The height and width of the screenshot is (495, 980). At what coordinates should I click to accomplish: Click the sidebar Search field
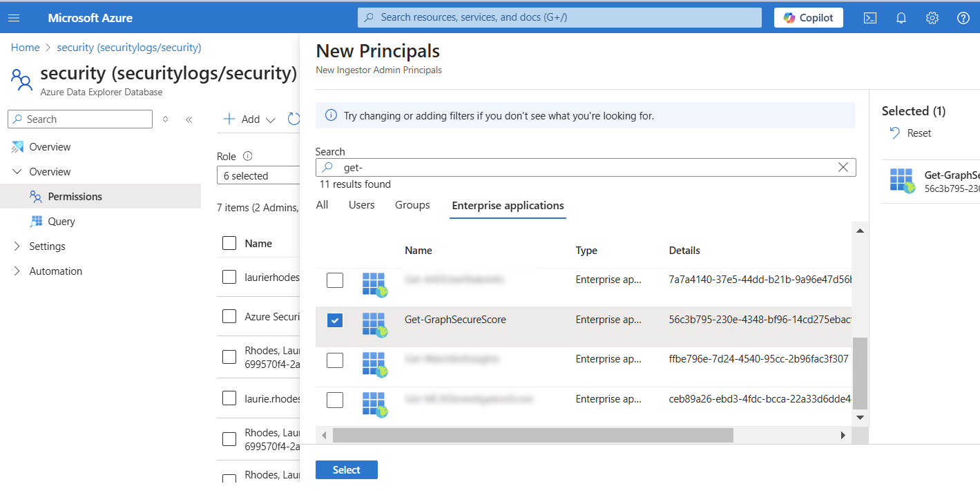pyautogui.click(x=80, y=119)
